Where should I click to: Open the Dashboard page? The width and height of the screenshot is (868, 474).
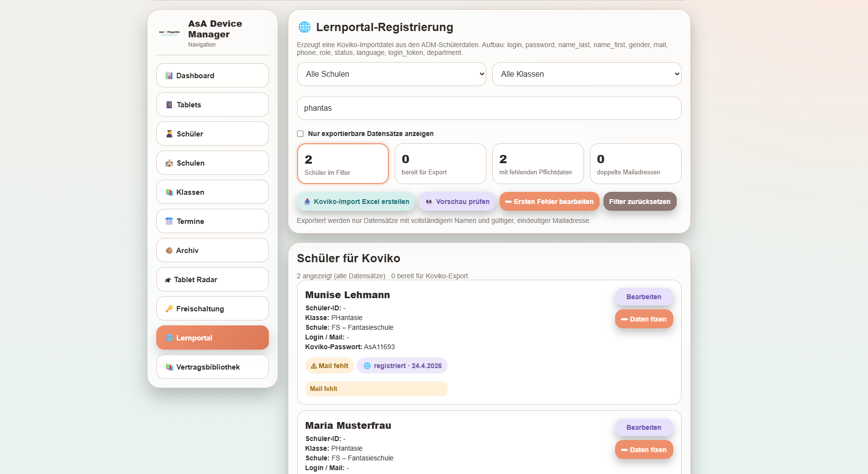coord(213,76)
